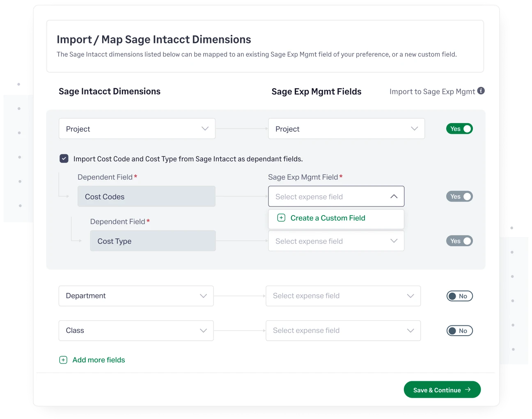Click the collapse chevron on the open expense field dropdown
This screenshot has height=419, width=532.
[x=394, y=196]
